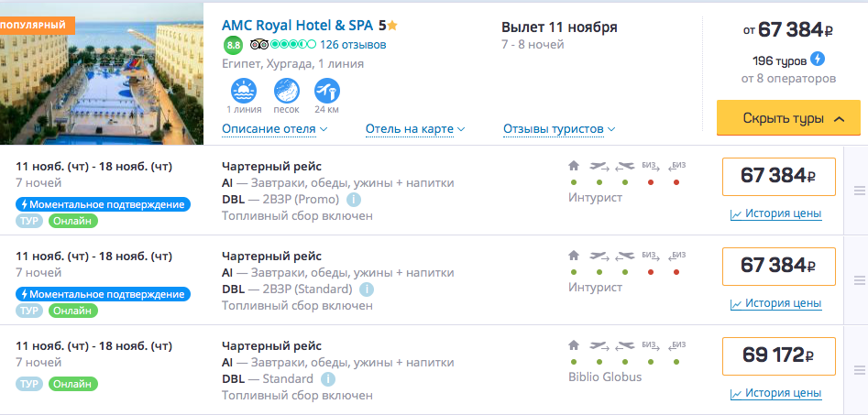This screenshot has width=868, height=415.
Task: Select the 69 172₽ price button
Action: point(779,355)
